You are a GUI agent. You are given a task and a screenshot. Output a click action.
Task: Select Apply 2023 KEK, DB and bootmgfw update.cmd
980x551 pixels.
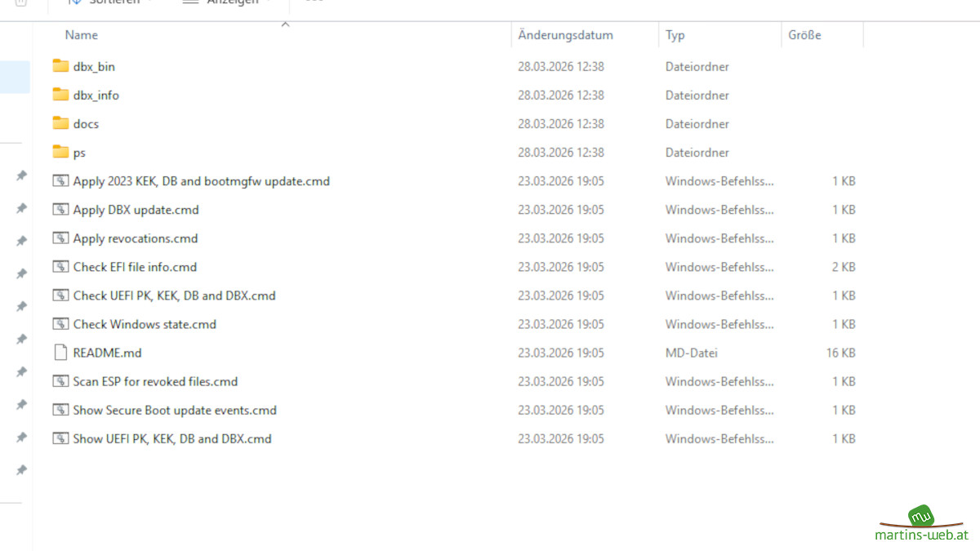[x=201, y=181]
